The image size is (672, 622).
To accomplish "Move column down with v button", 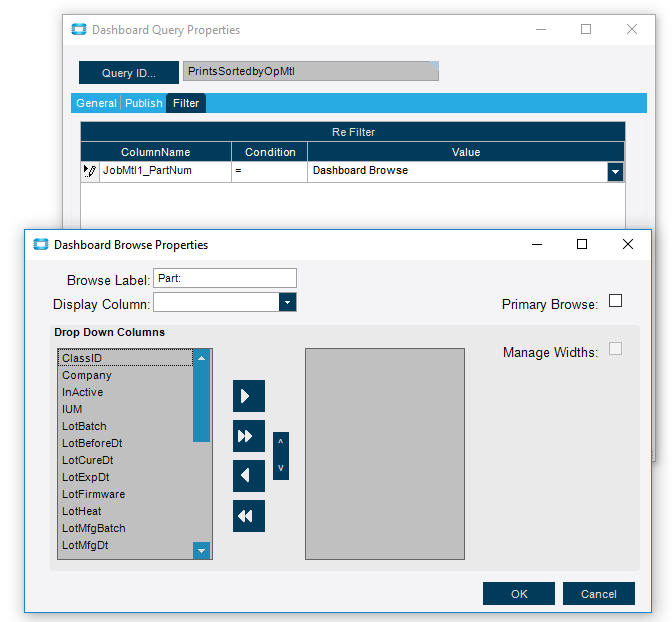I will coord(281,468).
